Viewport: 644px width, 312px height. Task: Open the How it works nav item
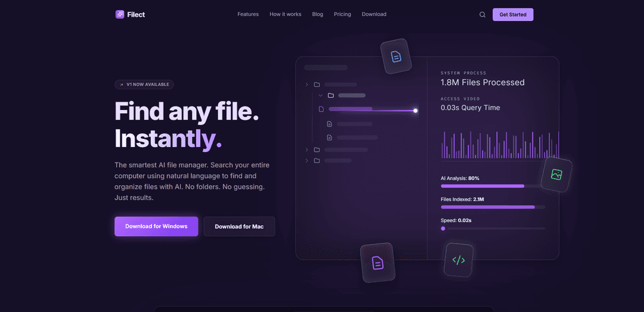pos(286,14)
